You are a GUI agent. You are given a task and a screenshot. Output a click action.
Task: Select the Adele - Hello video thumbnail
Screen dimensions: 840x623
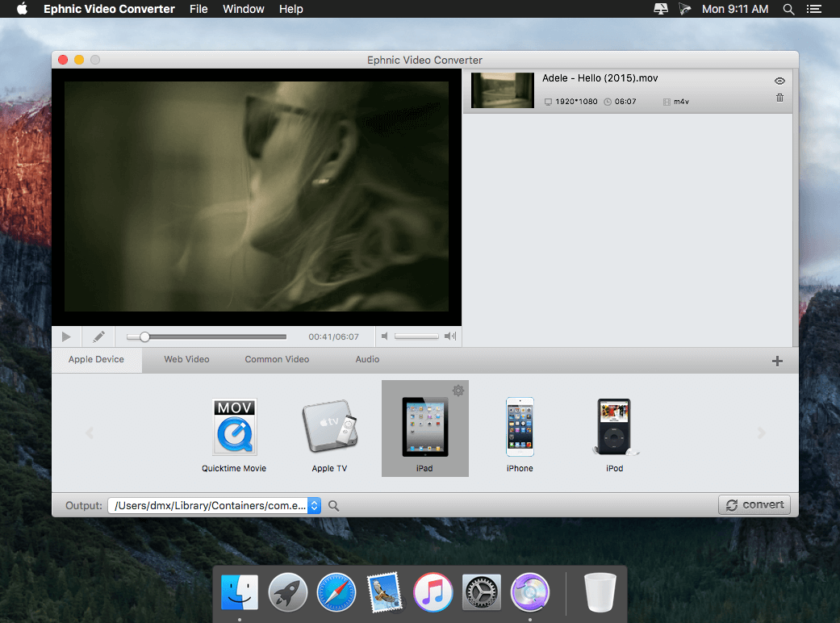coord(503,90)
